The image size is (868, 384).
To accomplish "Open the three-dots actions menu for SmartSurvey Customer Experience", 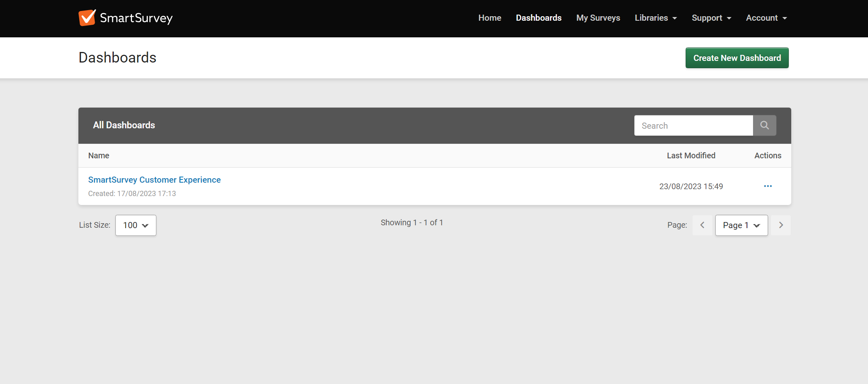I will pos(768,186).
